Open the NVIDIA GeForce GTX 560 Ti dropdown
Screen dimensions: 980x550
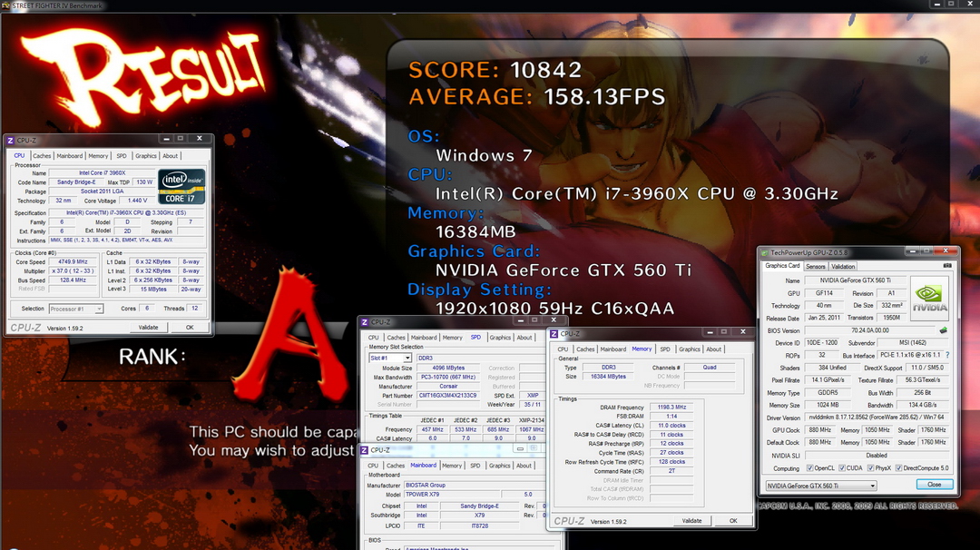click(821, 486)
